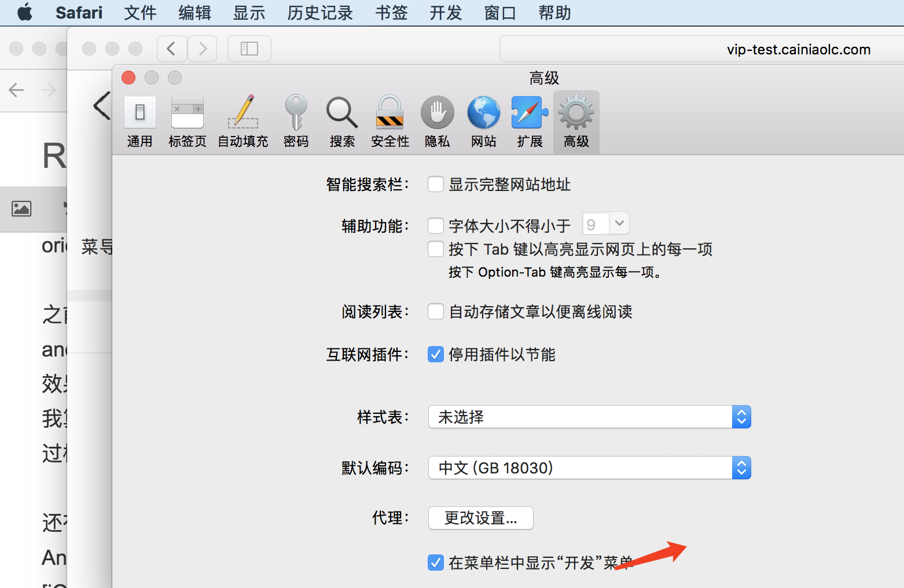Toggle Safari sidebar button in toolbar
This screenshot has width=904, height=588.
coord(249,49)
